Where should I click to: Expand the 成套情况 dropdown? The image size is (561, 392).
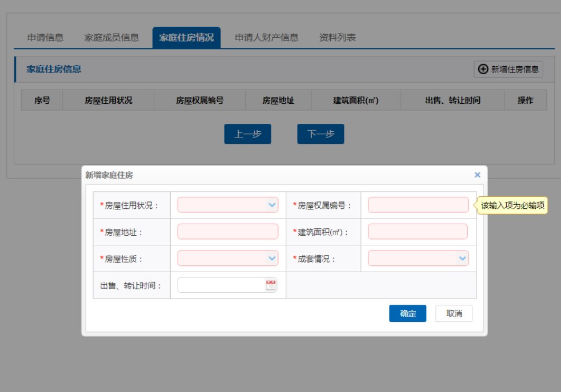(462, 258)
